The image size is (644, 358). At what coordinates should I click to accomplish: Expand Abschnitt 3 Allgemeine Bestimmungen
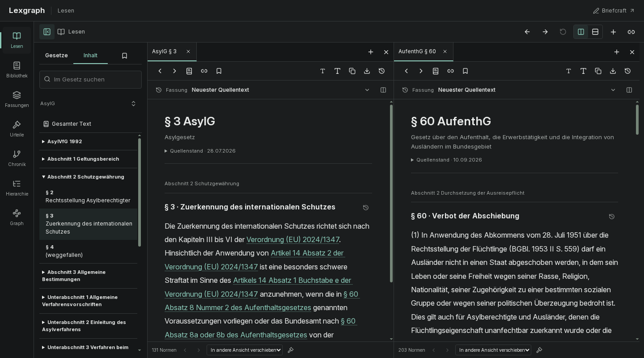88,276
